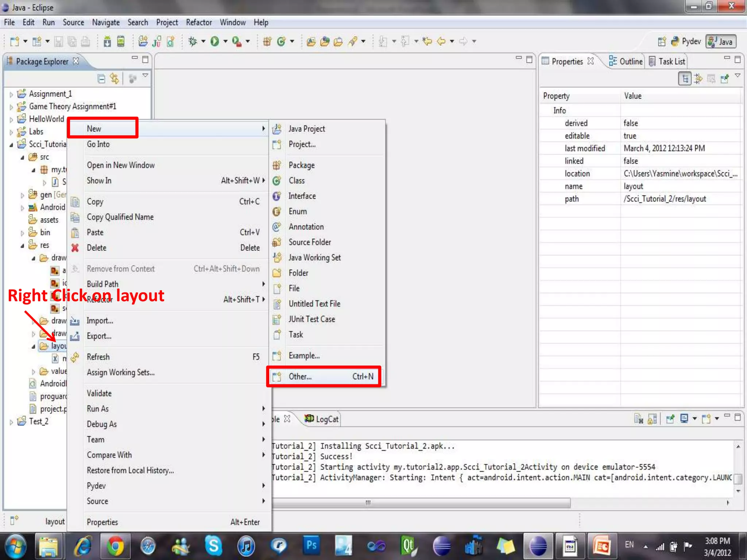Open Skype from the taskbar

click(x=213, y=546)
